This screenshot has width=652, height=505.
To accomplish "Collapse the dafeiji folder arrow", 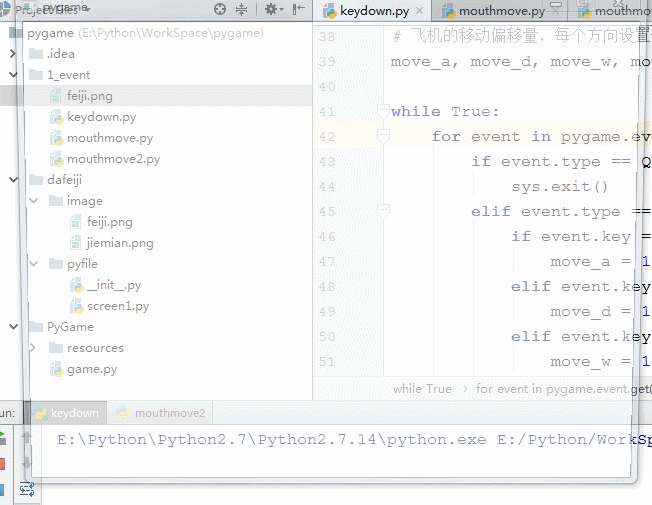I will (13, 179).
